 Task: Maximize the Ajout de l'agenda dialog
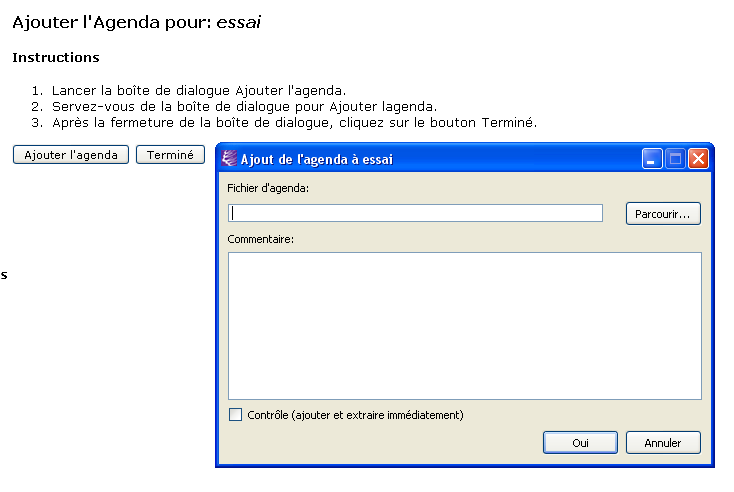[675, 158]
